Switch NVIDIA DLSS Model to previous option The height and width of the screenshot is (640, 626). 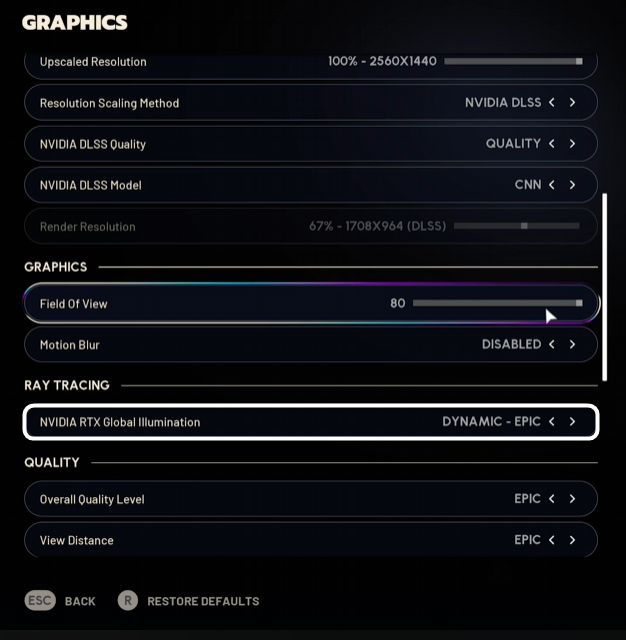point(551,185)
